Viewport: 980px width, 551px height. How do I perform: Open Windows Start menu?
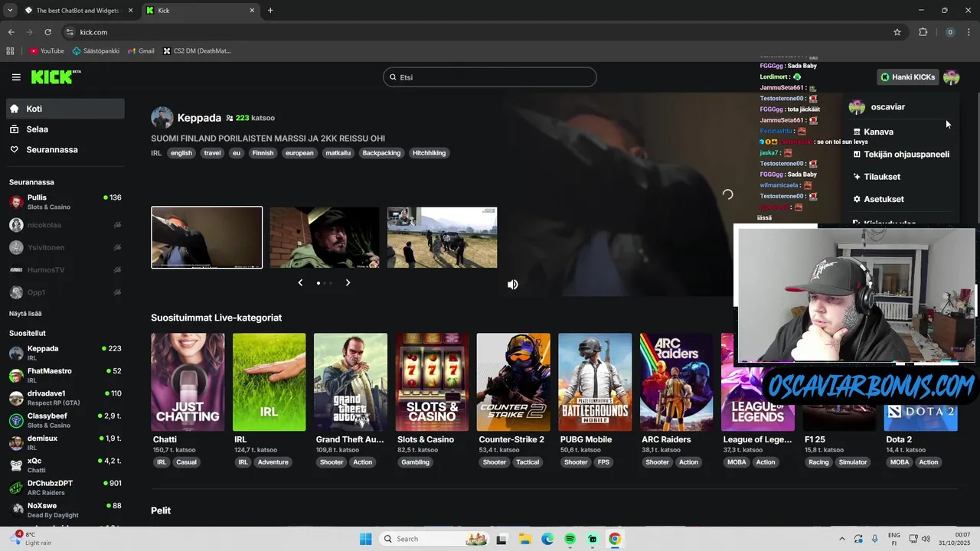366,539
